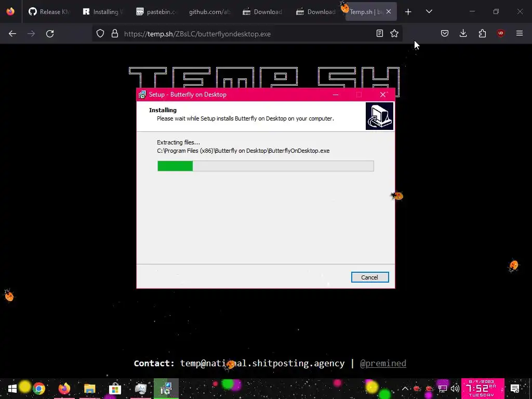Image resolution: width=532 pixels, height=399 pixels.
Task: Go back to the previous page
Action: 12,34
